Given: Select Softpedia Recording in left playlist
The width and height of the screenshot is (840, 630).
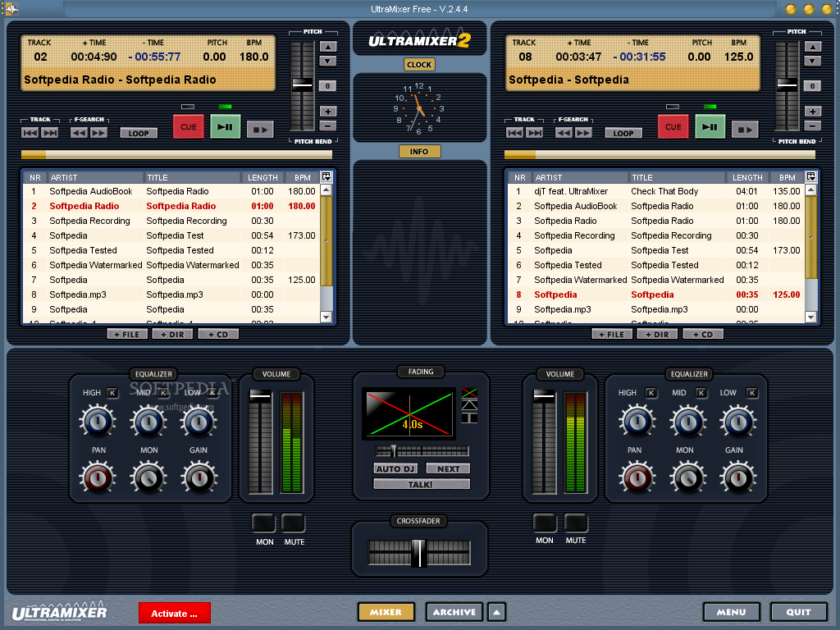Looking at the screenshot, I should (x=171, y=221).
